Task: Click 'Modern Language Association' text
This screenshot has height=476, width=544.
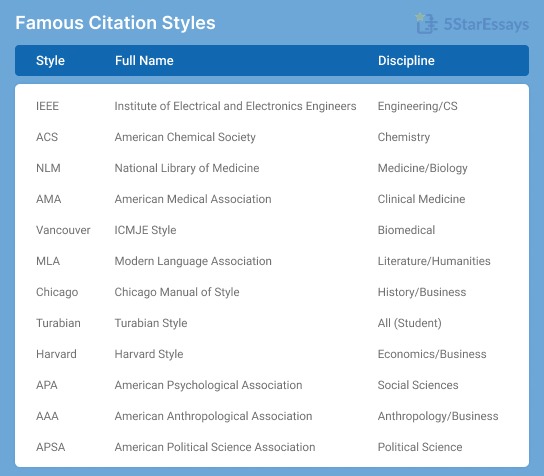Action: tap(193, 261)
